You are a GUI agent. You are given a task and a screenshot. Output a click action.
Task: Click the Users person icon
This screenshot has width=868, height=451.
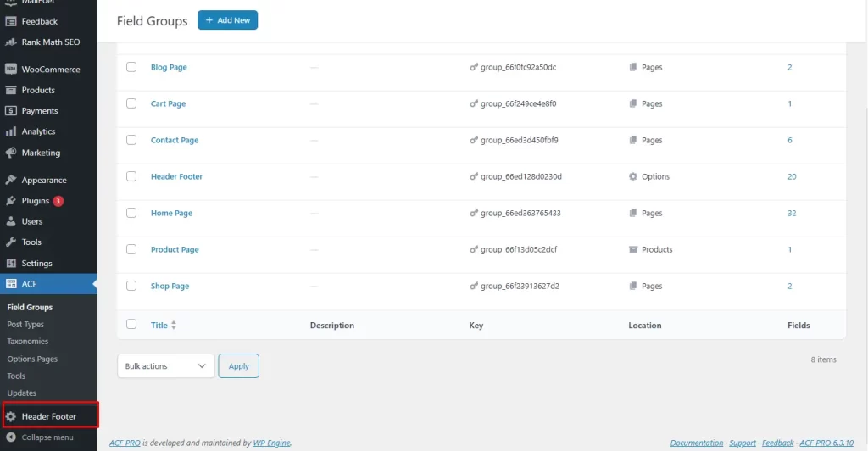(10, 221)
